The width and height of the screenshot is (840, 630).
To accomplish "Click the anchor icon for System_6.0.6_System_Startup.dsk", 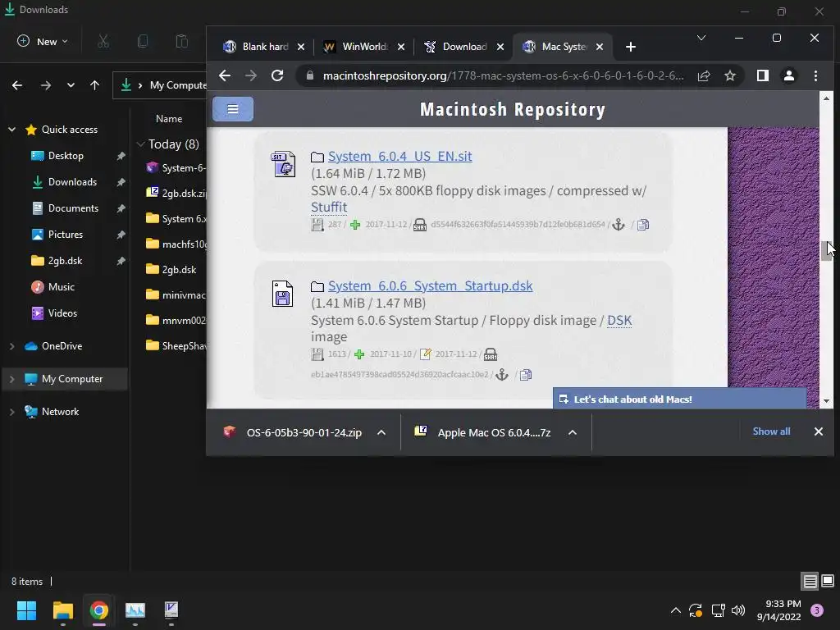I will coord(501,374).
